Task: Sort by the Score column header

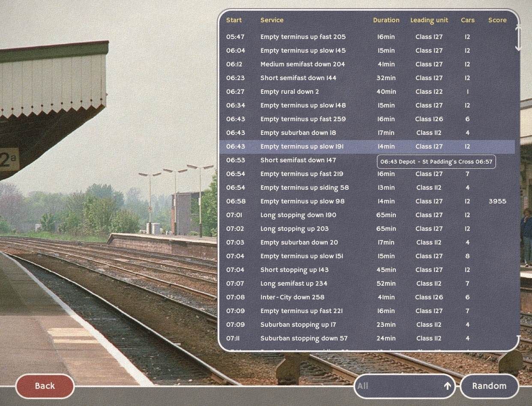Action: coord(497,20)
